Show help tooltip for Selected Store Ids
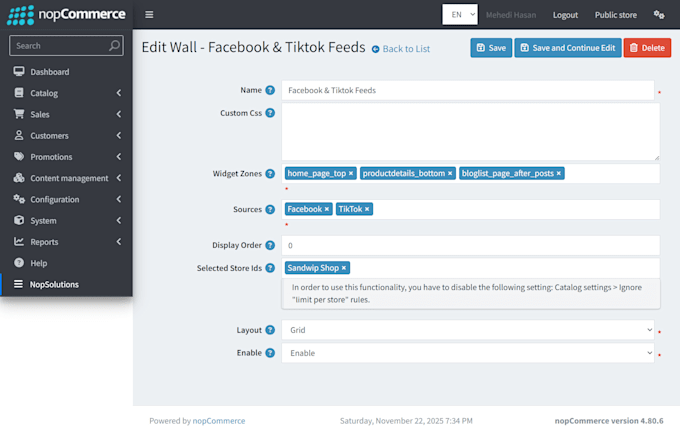The width and height of the screenshot is (680, 436). [x=270, y=268]
